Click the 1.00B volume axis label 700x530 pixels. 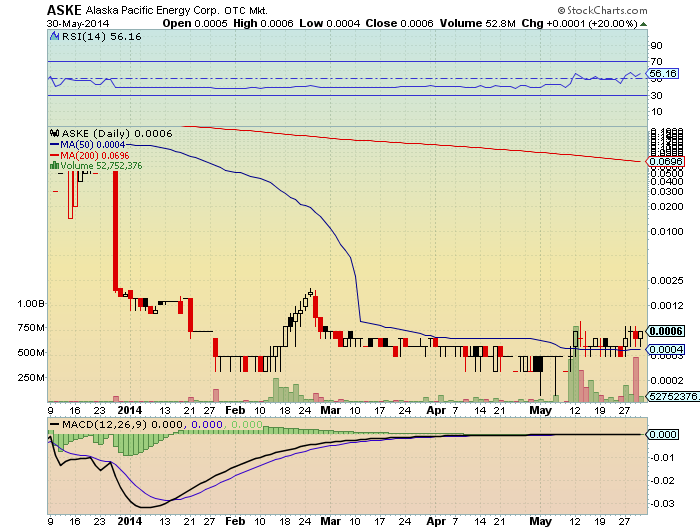pyautogui.click(x=31, y=304)
